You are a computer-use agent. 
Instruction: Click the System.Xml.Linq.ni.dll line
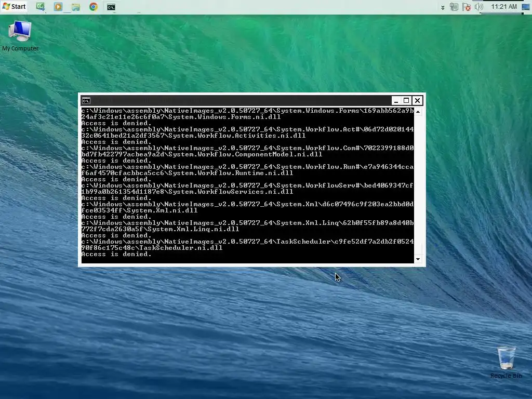coord(160,229)
